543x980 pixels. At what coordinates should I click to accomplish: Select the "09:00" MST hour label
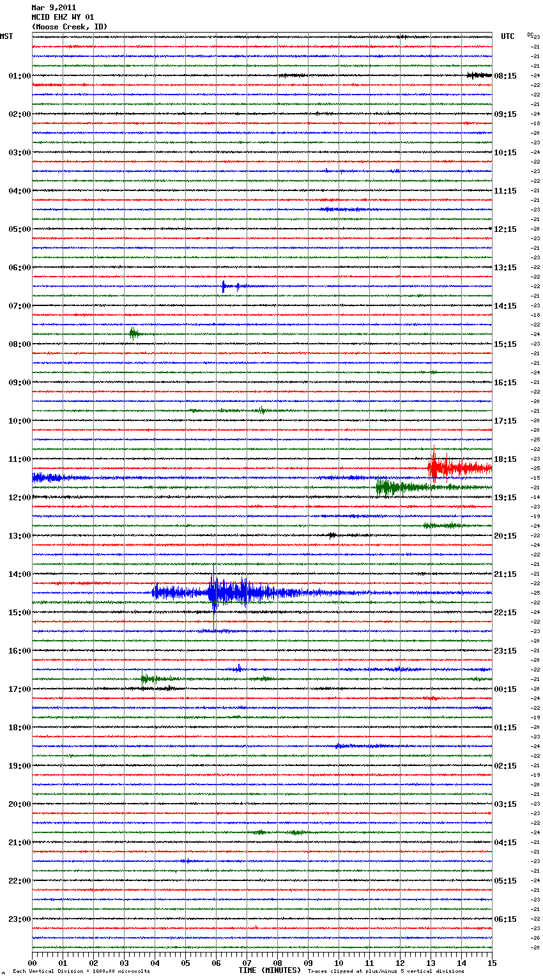[x=20, y=383]
